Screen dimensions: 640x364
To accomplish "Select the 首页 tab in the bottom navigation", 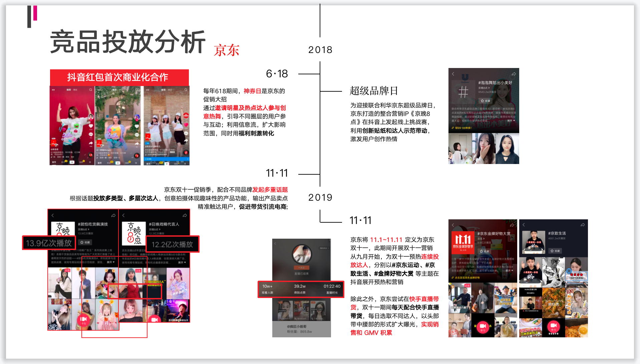I will tap(54, 162).
